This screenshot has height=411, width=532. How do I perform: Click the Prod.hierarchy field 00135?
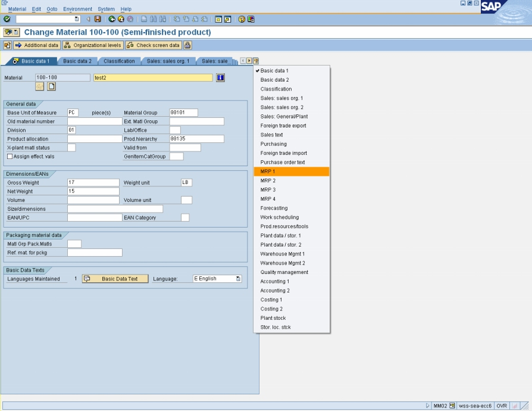pyautogui.click(x=196, y=139)
